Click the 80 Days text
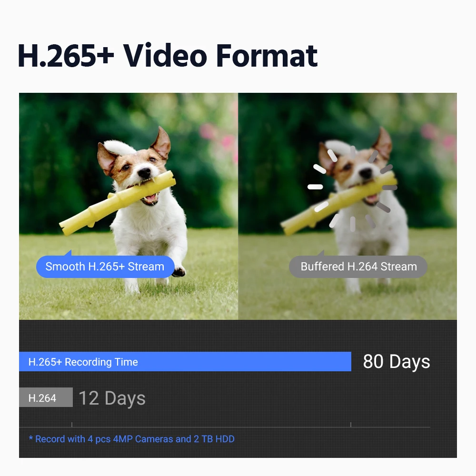 pyautogui.click(x=397, y=362)
